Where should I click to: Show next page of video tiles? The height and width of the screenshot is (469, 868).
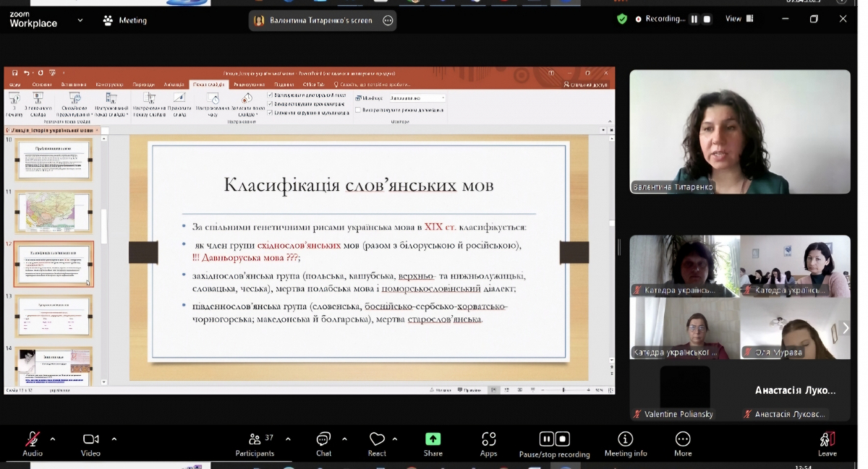[846, 328]
